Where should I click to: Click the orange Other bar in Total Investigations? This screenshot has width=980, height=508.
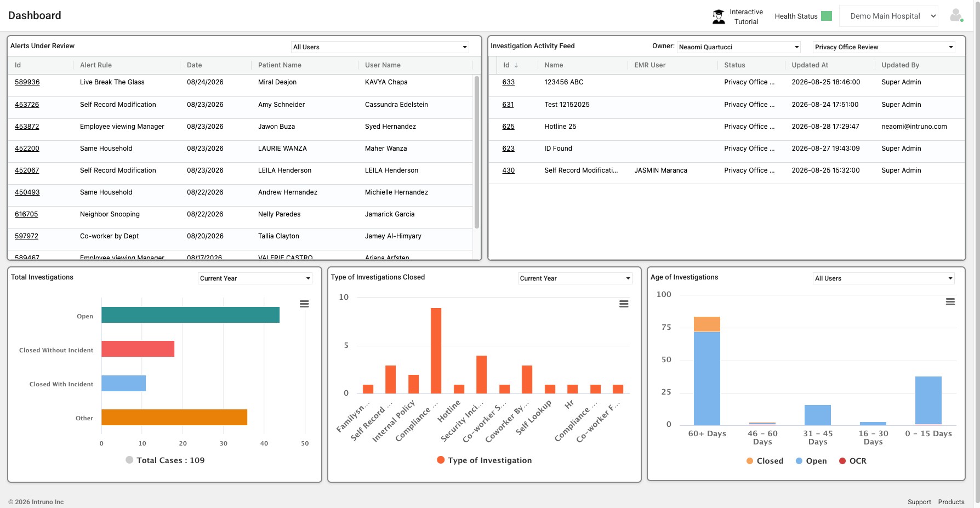click(174, 417)
